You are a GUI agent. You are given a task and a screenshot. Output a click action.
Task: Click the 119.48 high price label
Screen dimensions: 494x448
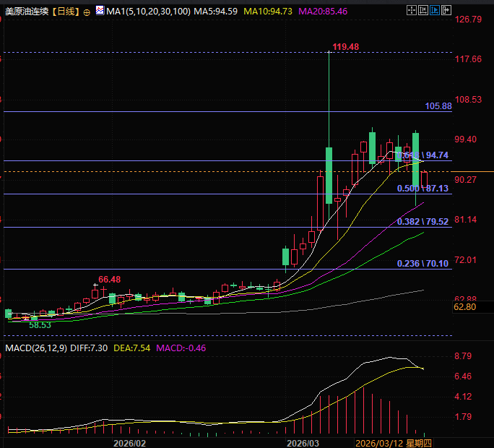(346, 47)
